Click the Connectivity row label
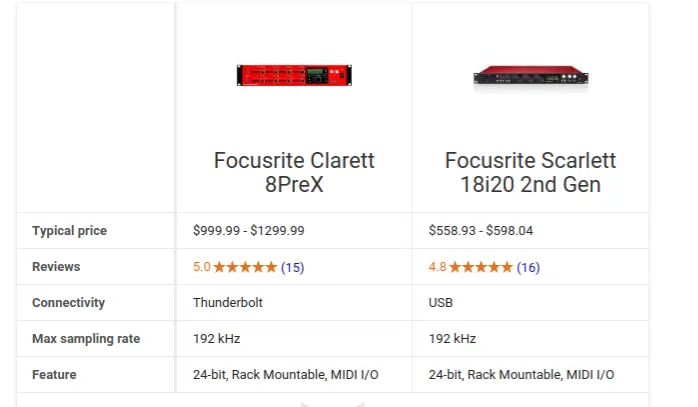This screenshot has width=698, height=407. point(69,303)
